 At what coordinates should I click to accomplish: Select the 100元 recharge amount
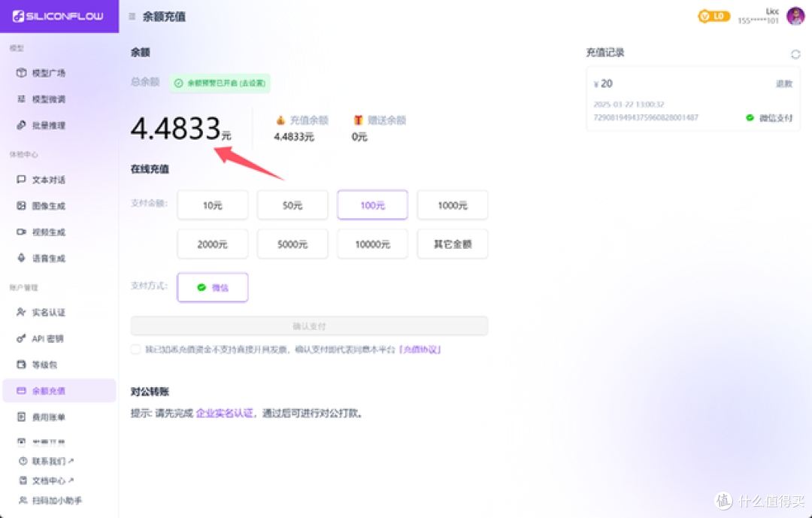(372, 205)
